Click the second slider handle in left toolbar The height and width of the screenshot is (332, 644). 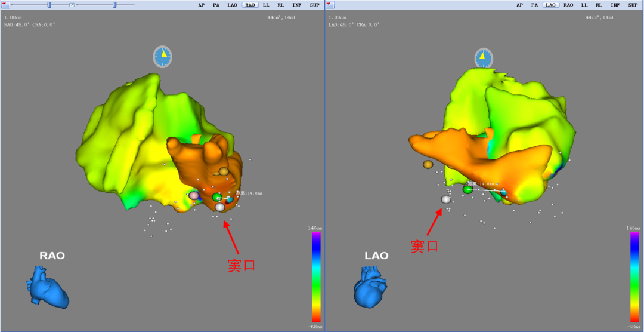(x=114, y=5)
